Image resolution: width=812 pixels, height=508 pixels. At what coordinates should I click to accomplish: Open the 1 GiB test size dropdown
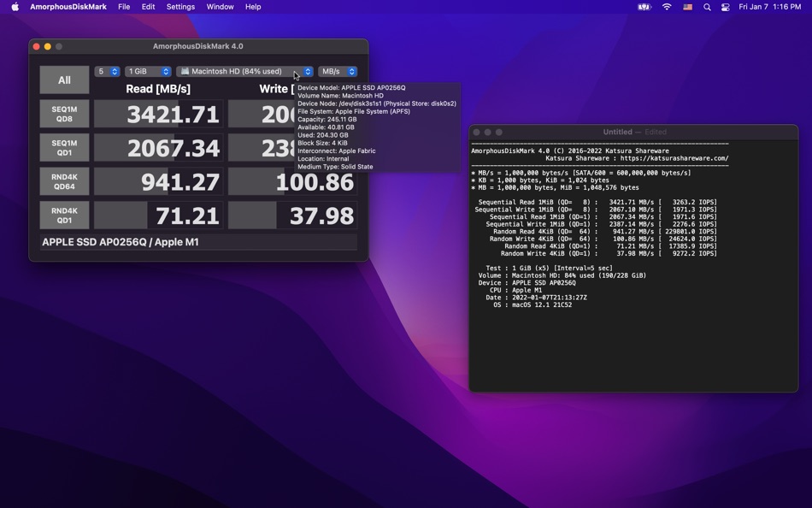(x=148, y=72)
